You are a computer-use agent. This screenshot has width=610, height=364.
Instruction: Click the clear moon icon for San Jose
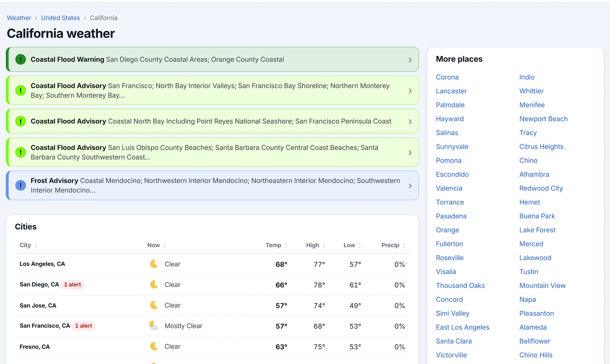point(154,305)
